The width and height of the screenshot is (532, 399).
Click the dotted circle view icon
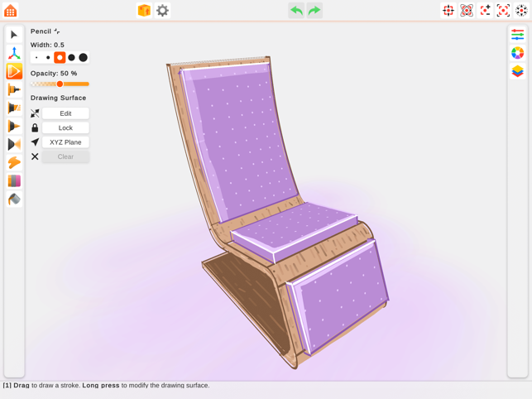tap(521, 11)
